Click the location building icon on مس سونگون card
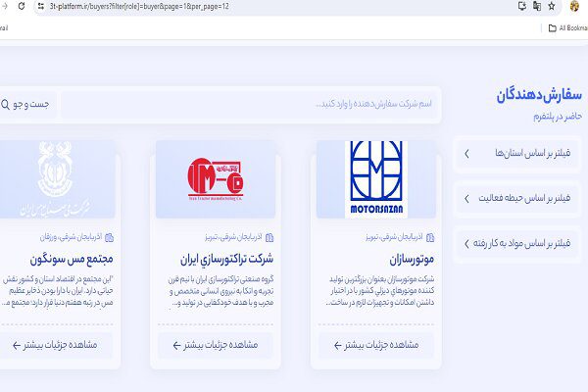Viewport: 588px width, 392px height. [x=109, y=237]
